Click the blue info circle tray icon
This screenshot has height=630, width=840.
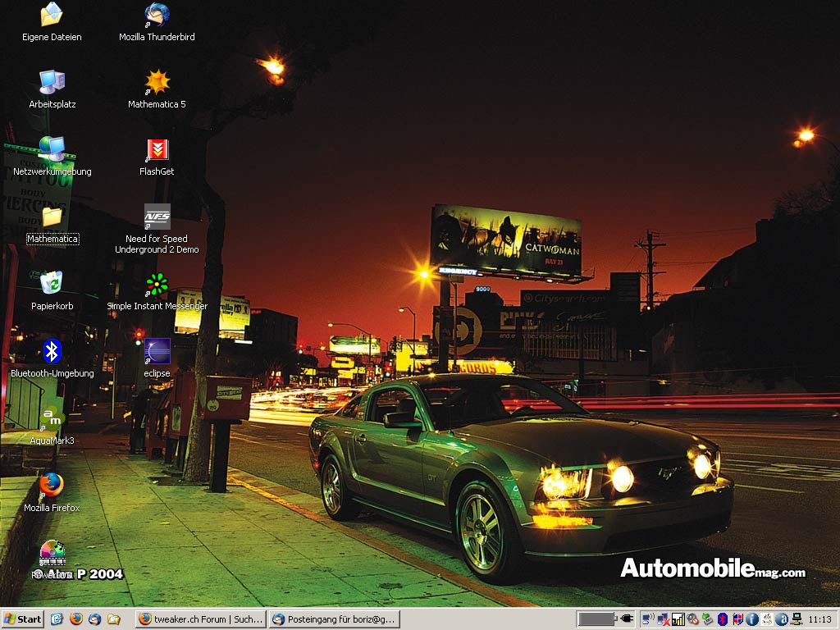coord(752,619)
